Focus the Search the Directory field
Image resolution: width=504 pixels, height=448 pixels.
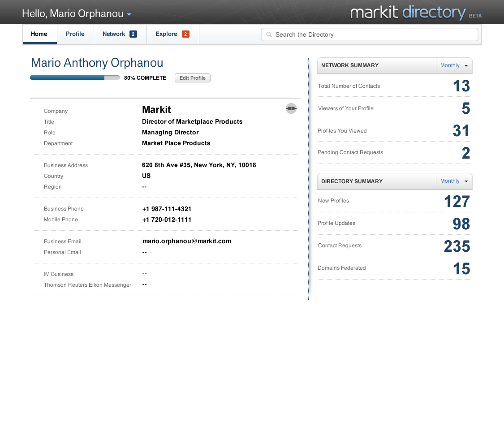tap(370, 34)
